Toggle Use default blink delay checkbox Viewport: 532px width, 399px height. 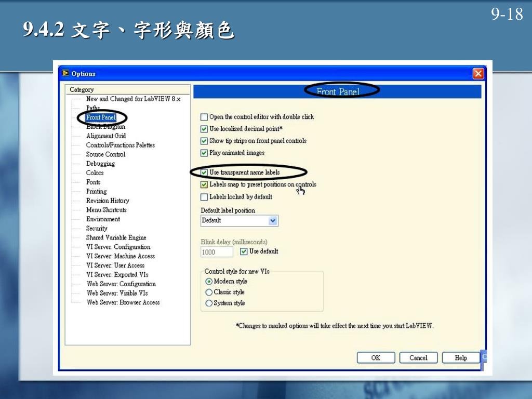click(x=244, y=251)
